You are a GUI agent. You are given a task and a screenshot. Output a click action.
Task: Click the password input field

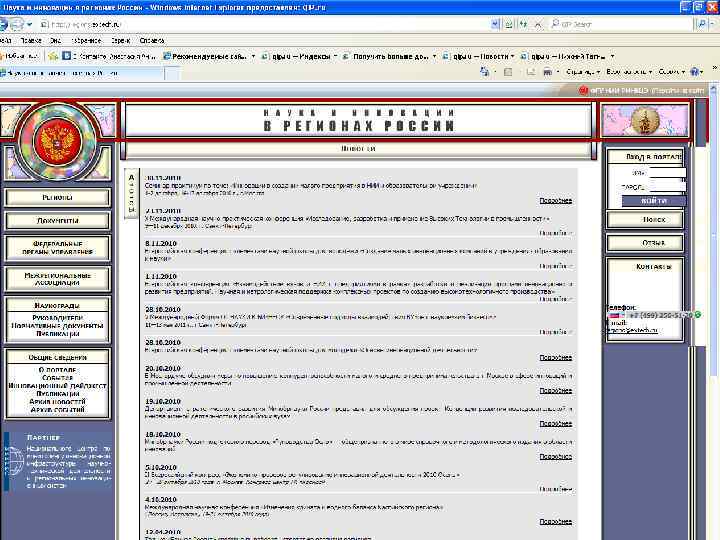point(667,186)
